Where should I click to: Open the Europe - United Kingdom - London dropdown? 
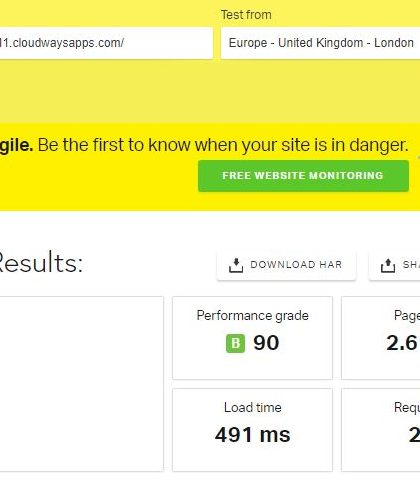[x=320, y=43]
